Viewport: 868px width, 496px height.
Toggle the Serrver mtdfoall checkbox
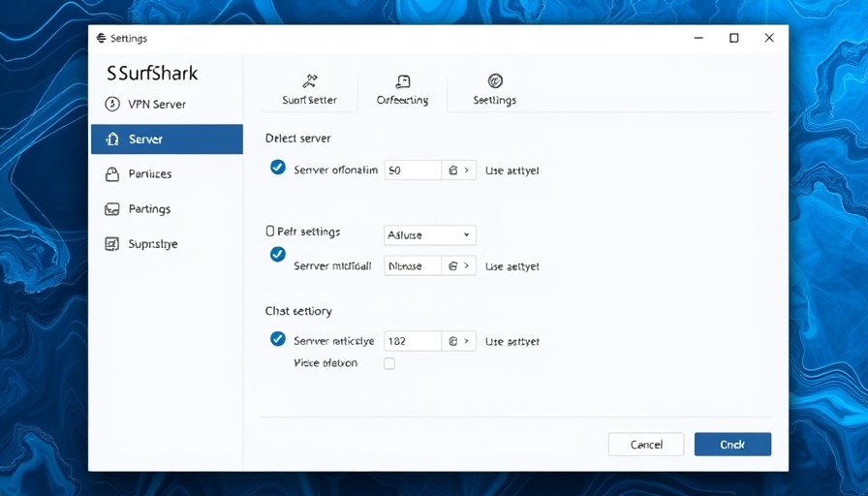point(278,255)
